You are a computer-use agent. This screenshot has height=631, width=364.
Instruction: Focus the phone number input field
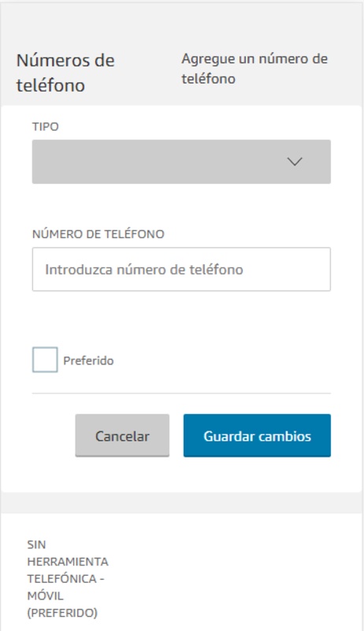click(181, 269)
